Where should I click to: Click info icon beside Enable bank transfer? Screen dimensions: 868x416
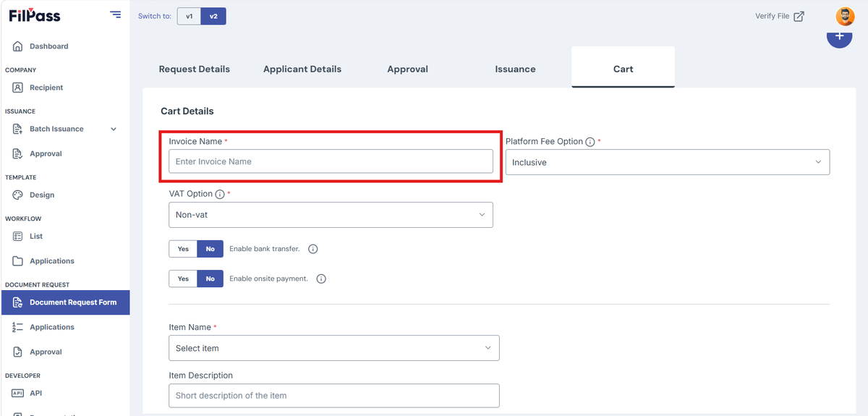point(313,249)
